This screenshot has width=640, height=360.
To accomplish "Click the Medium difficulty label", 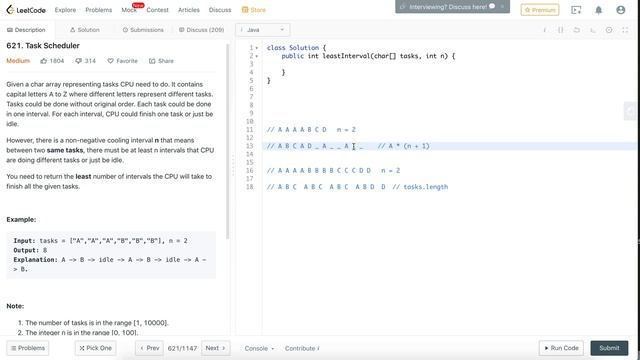I will [18, 61].
